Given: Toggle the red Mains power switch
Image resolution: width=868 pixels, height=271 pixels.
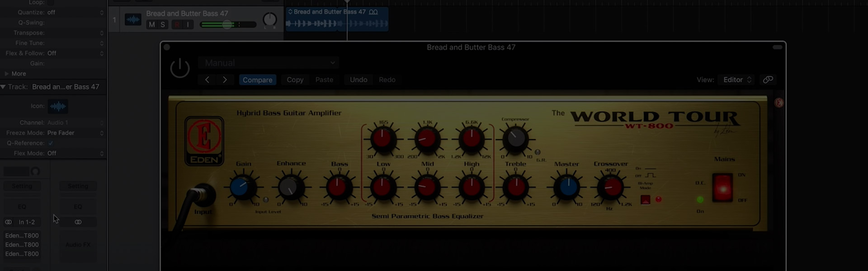Looking at the screenshot, I should point(722,187).
